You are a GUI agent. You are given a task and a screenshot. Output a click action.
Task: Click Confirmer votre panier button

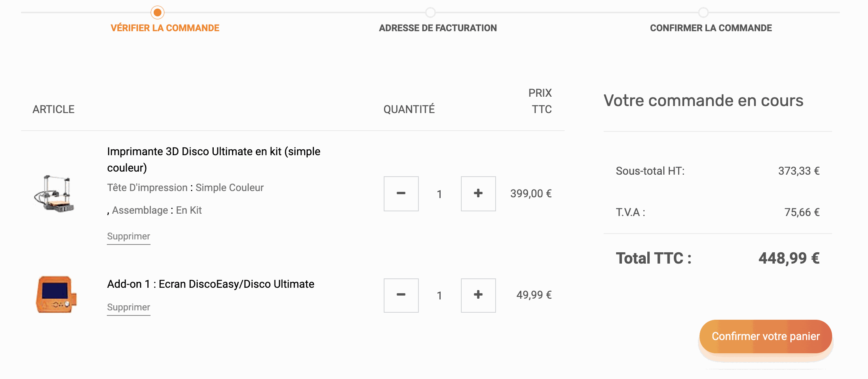pyautogui.click(x=765, y=336)
